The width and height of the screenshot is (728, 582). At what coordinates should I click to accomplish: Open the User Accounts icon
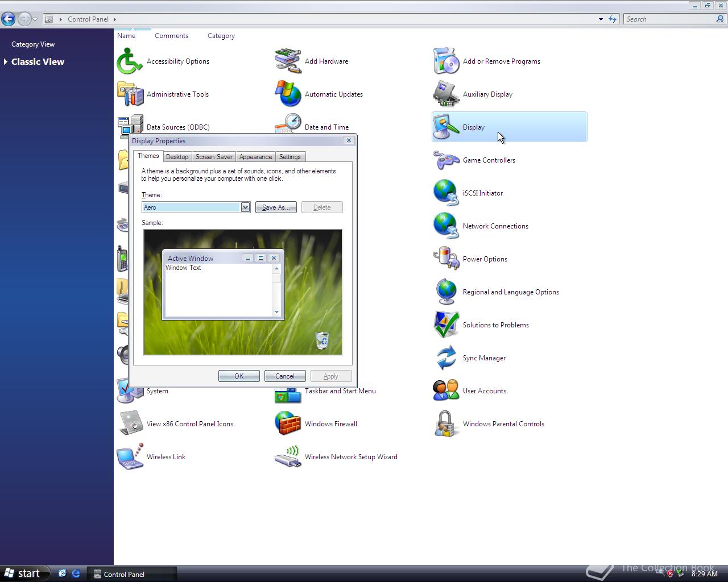446,391
